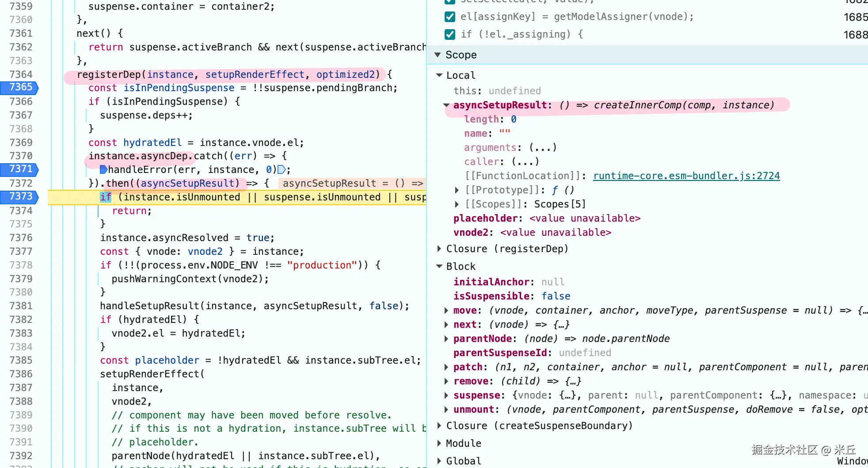Click the inline breakpoint marker before handleError
This screenshot has width=868, height=468.
click(103, 170)
